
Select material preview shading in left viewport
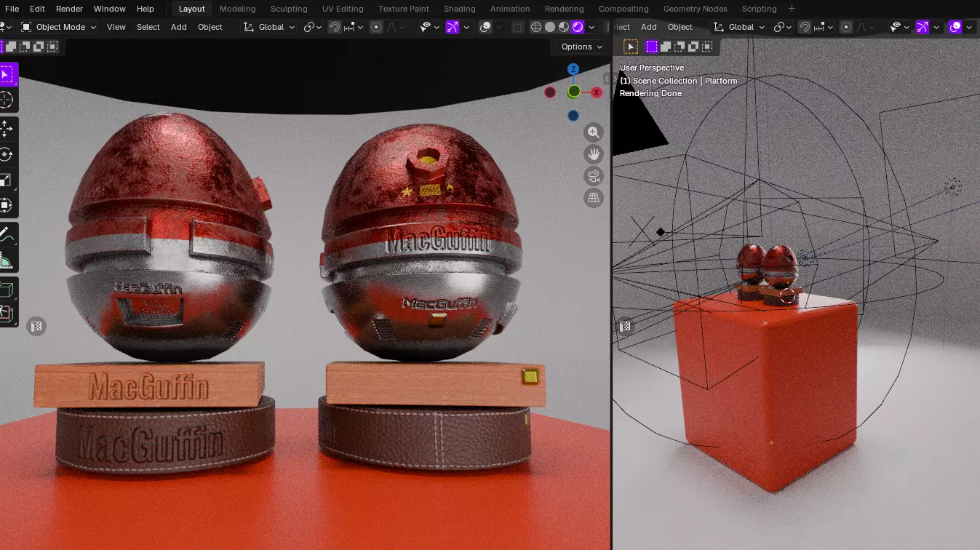click(x=564, y=27)
